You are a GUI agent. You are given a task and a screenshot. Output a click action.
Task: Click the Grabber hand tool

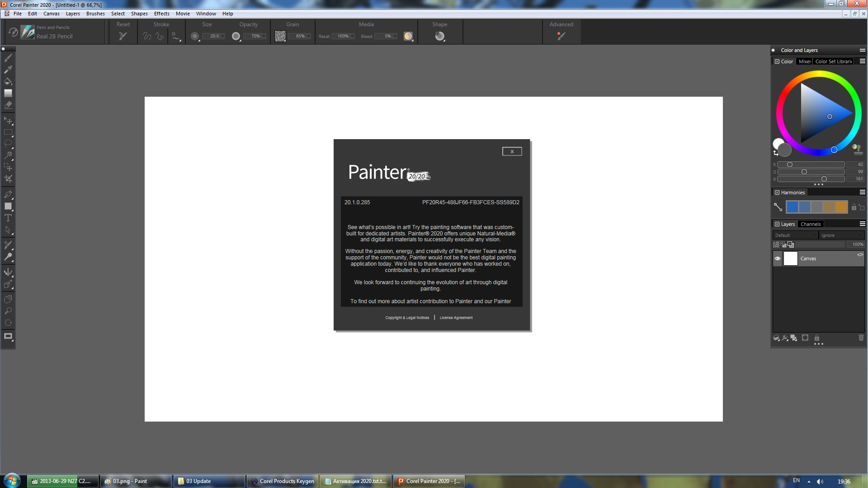tap(8, 299)
